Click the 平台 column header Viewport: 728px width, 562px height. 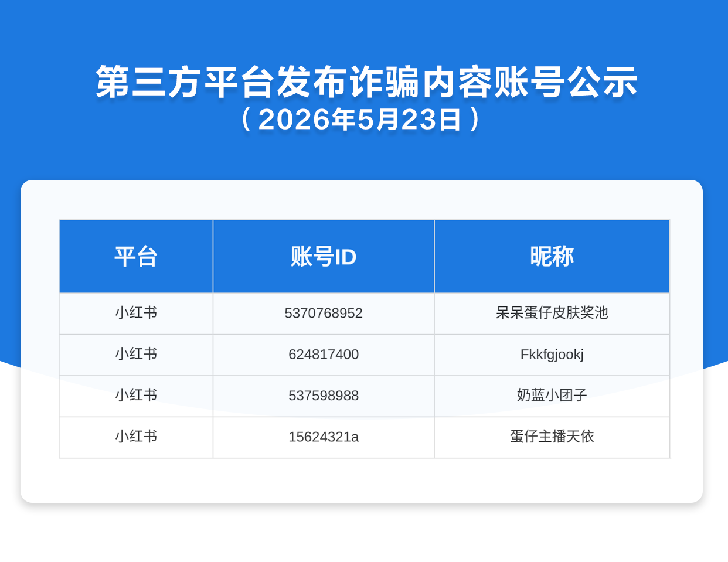click(x=136, y=257)
